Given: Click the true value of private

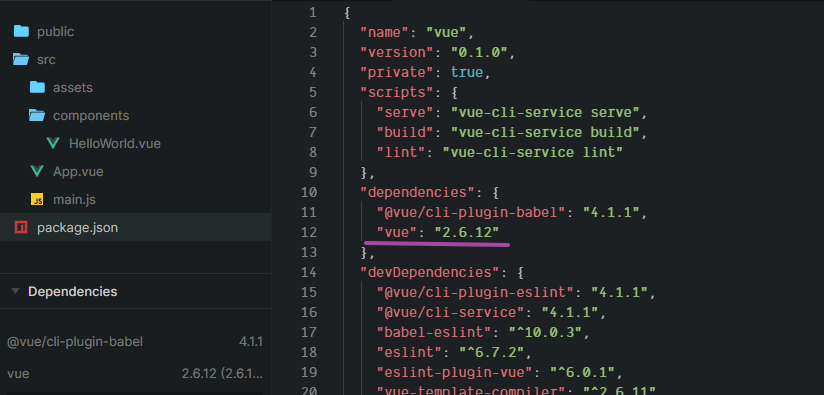Looking at the screenshot, I should pos(467,72).
